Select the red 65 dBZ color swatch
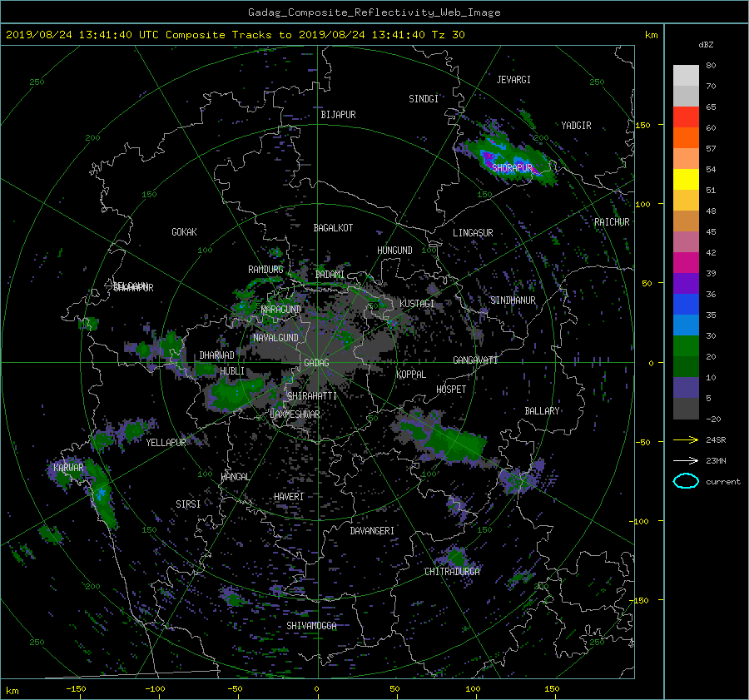749x700 pixels. pos(686,117)
